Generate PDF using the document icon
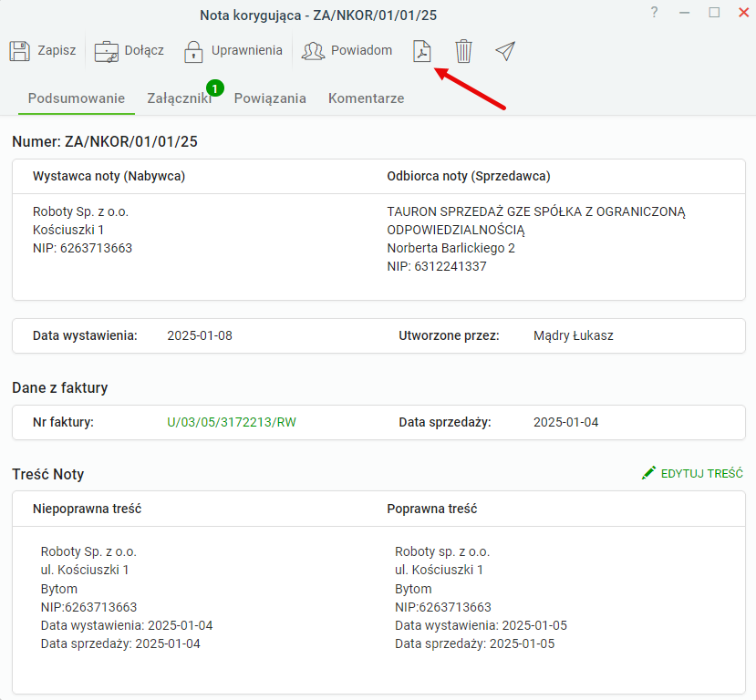This screenshot has height=700, width=756. click(x=422, y=51)
